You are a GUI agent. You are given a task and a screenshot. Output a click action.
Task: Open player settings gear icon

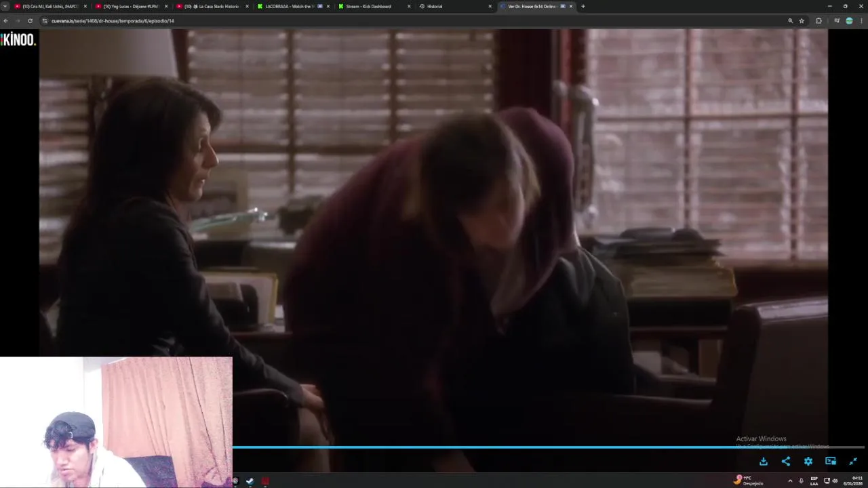[808, 461]
